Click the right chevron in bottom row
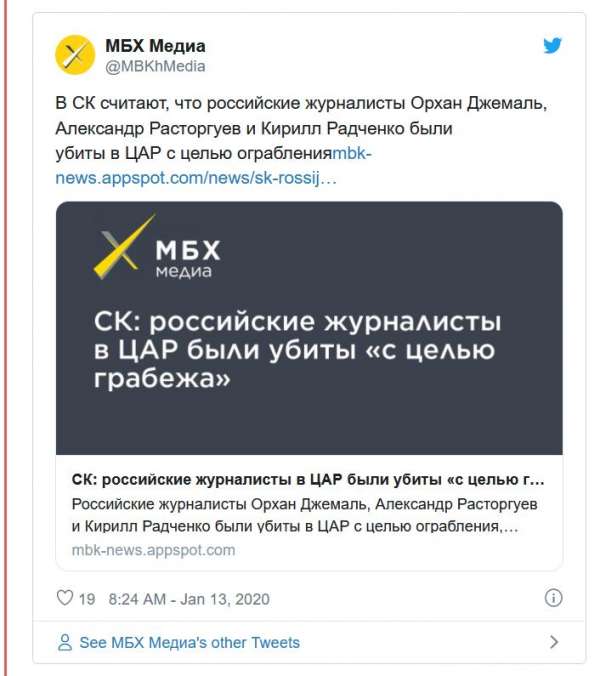This screenshot has height=676, width=600. [554, 643]
